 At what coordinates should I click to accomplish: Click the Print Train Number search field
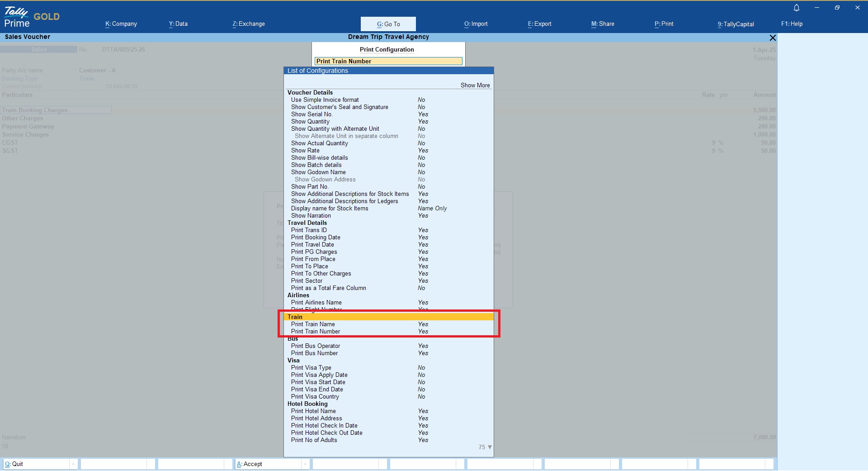click(388, 61)
